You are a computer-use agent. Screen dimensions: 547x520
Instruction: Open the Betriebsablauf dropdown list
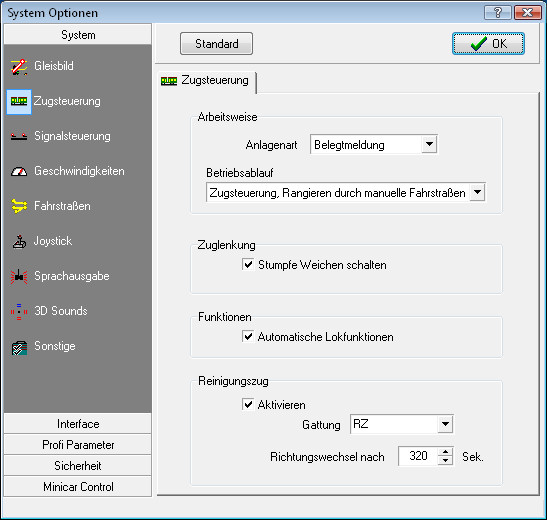[477, 192]
